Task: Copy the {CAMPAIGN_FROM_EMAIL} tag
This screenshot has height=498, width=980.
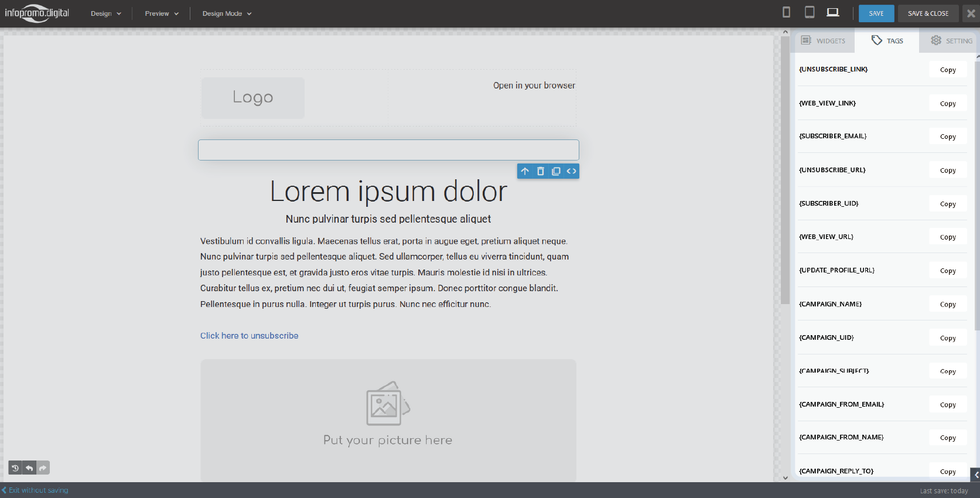Action: (x=948, y=405)
